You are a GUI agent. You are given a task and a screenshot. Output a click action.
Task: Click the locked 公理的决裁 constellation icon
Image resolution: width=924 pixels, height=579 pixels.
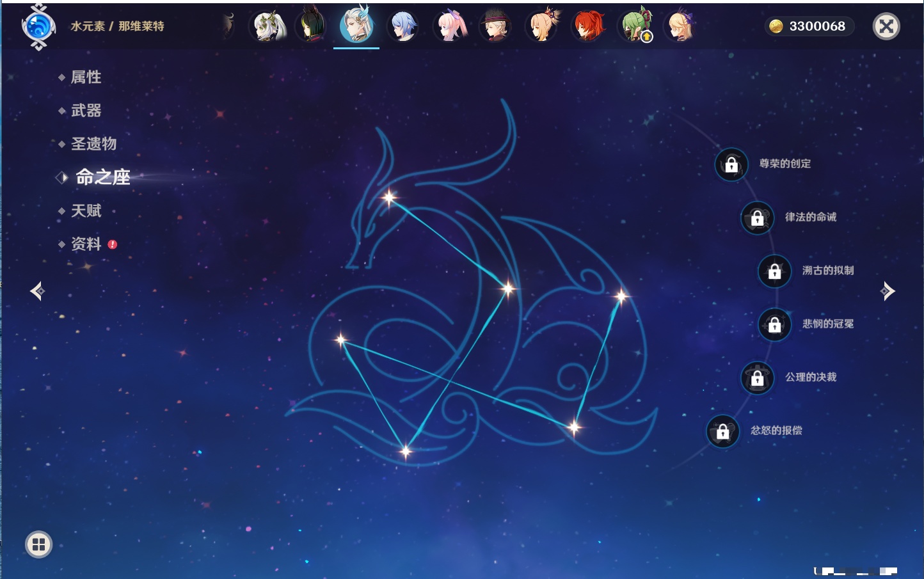[x=758, y=378]
